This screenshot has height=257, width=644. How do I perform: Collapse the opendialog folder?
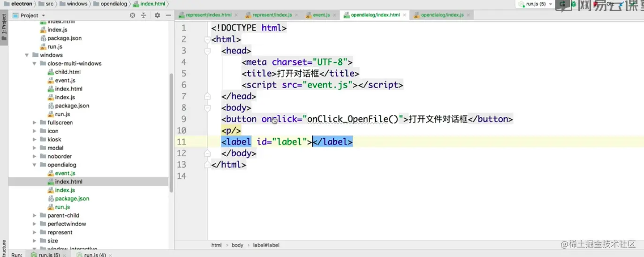(x=35, y=165)
